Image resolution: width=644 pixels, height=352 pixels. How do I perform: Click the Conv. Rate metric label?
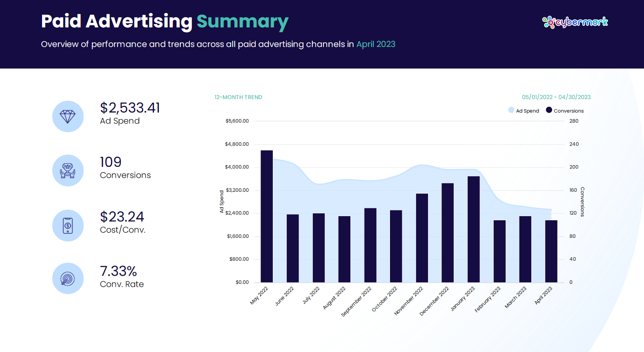(122, 284)
